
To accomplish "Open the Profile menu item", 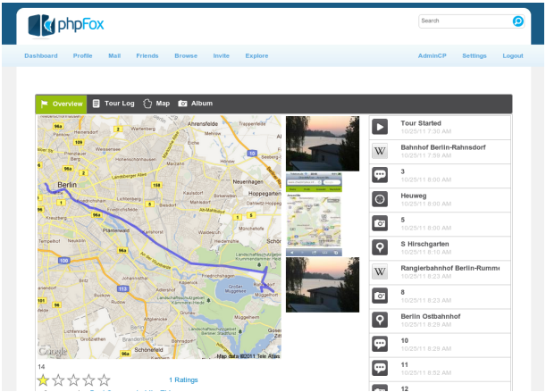I will coord(82,55).
